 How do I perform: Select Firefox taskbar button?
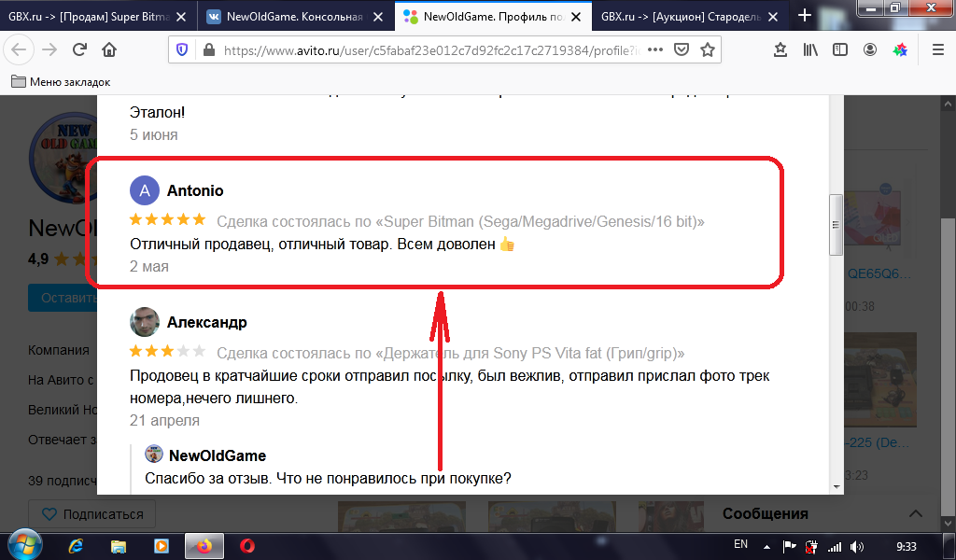click(x=204, y=546)
